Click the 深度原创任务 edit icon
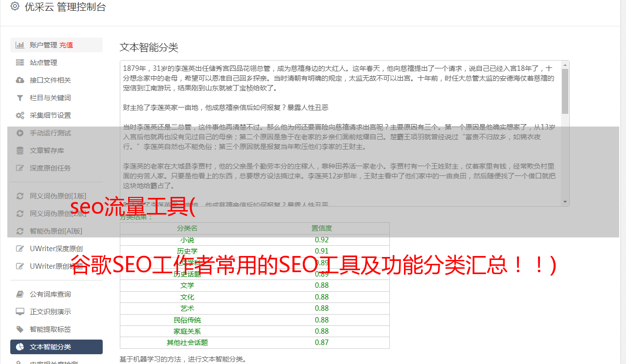 pos(20,168)
